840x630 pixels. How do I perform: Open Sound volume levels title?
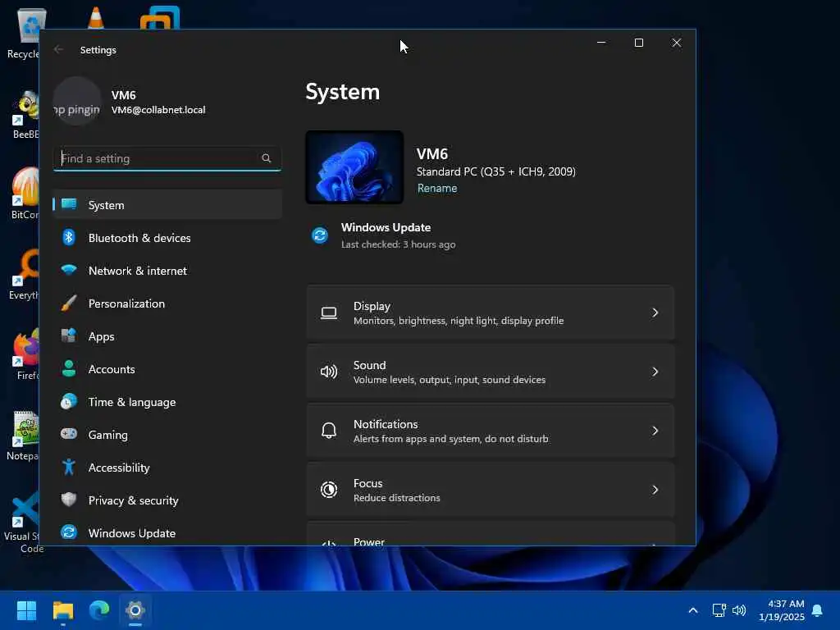[370, 365]
